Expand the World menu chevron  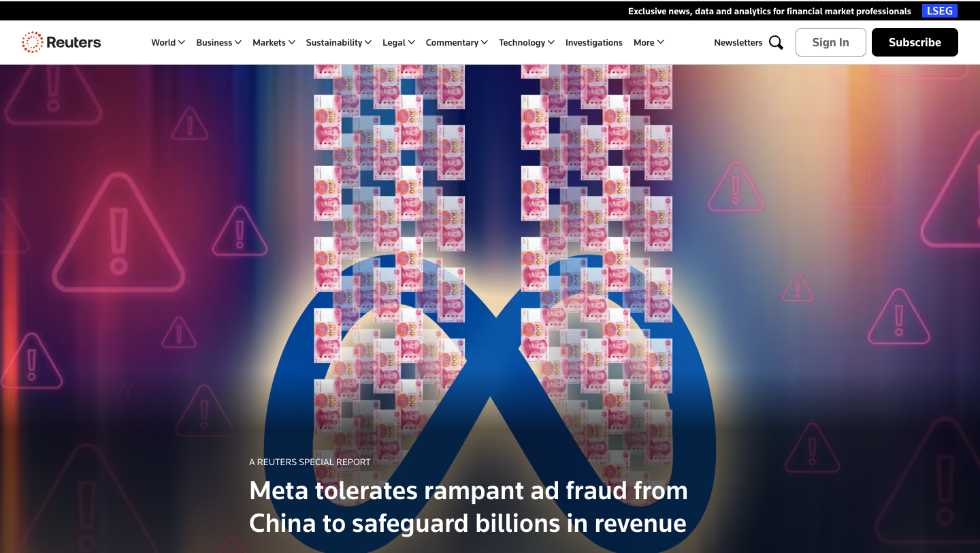[x=182, y=42]
